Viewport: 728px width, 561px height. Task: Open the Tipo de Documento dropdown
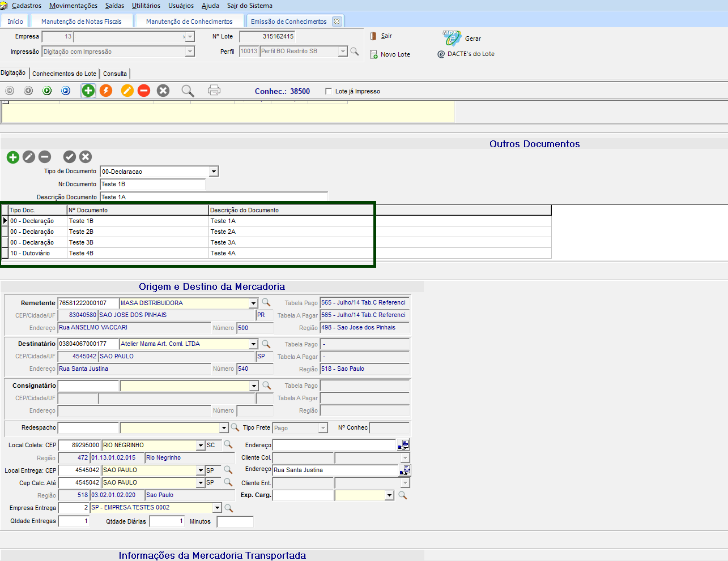(x=214, y=172)
